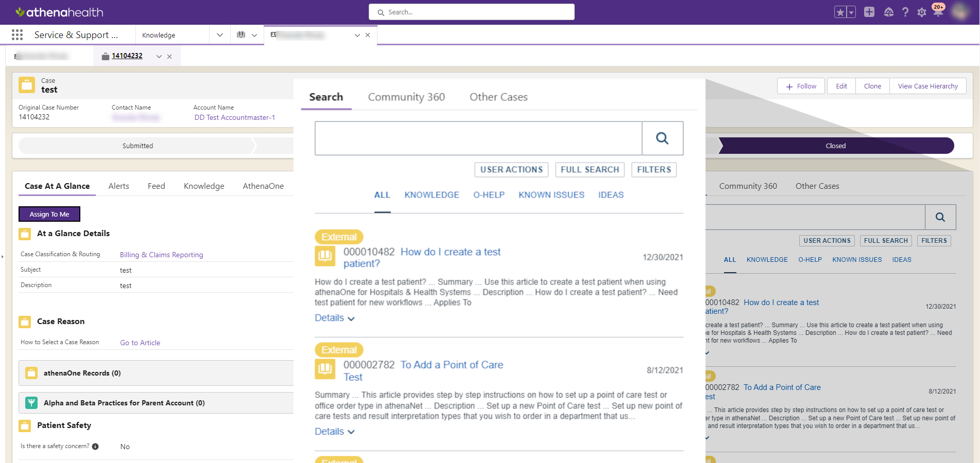The width and height of the screenshot is (980, 463).
Task: Click the Help question mark icon
Action: click(906, 12)
